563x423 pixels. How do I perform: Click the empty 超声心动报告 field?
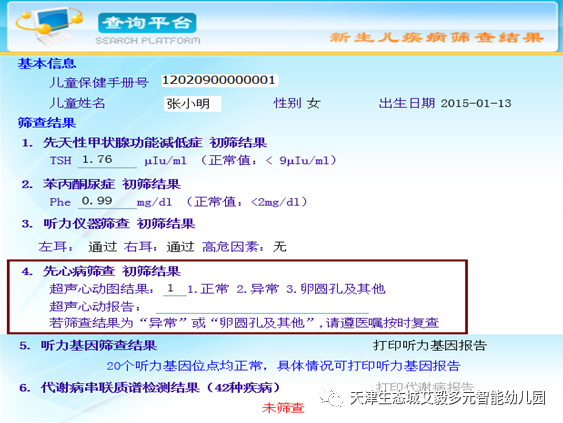(262, 307)
